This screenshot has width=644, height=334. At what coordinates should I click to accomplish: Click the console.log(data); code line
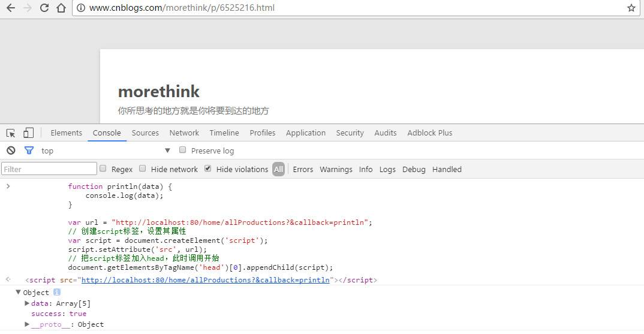pyautogui.click(x=125, y=195)
